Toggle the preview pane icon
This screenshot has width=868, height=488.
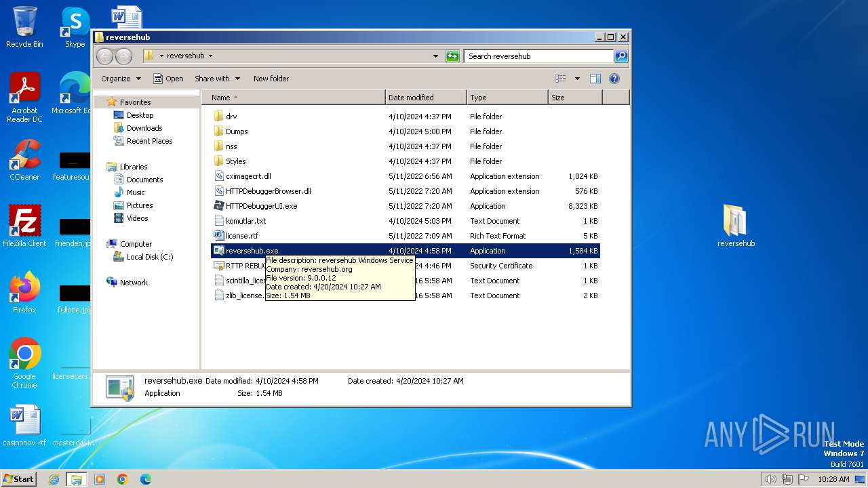coord(595,79)
